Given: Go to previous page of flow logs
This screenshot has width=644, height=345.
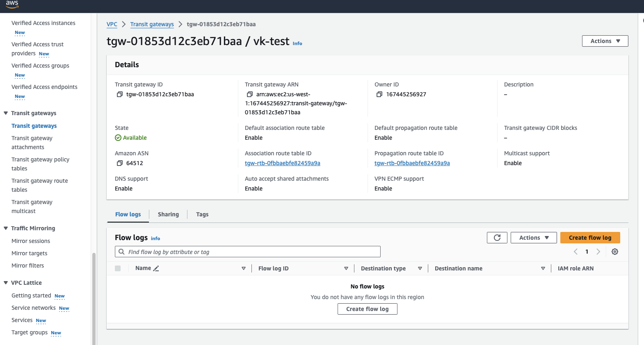Looking at the screenshot, I should [575, 252].
